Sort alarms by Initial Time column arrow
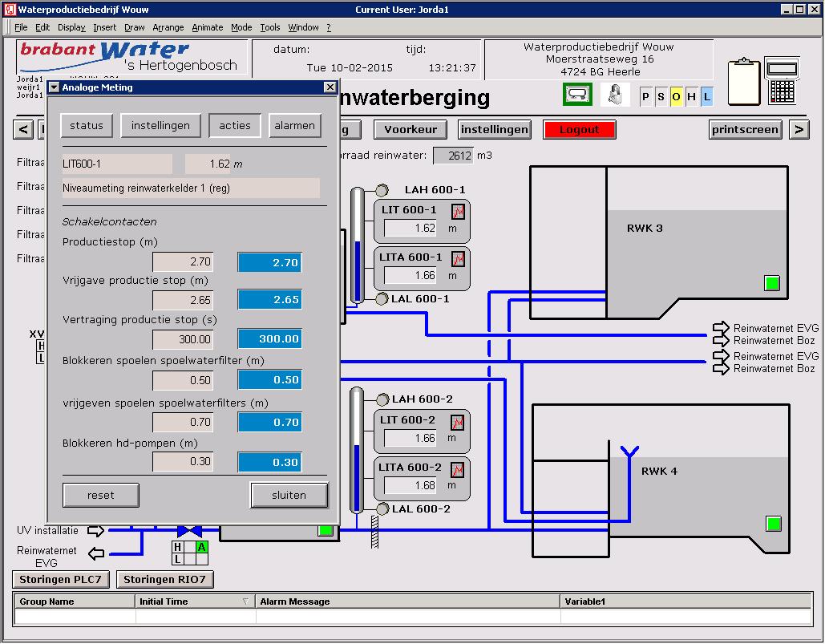The width and height of the screenshot is (825, 644). 245,601
